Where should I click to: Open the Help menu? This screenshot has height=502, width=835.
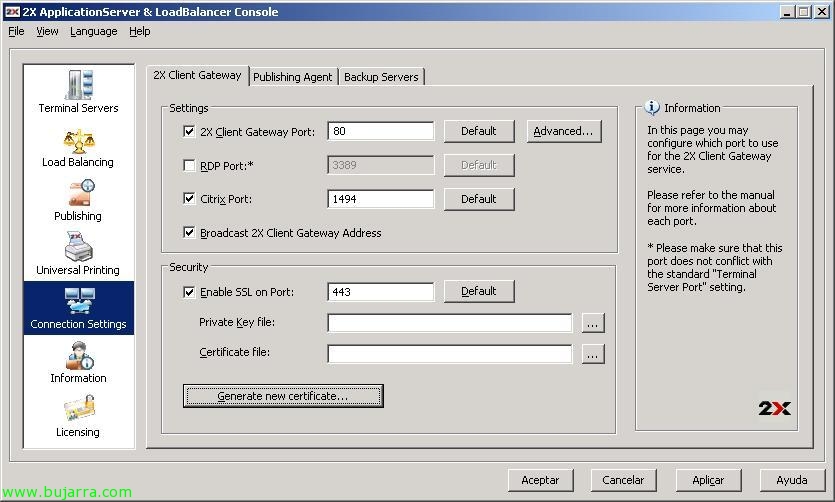(x=140, y=31)
